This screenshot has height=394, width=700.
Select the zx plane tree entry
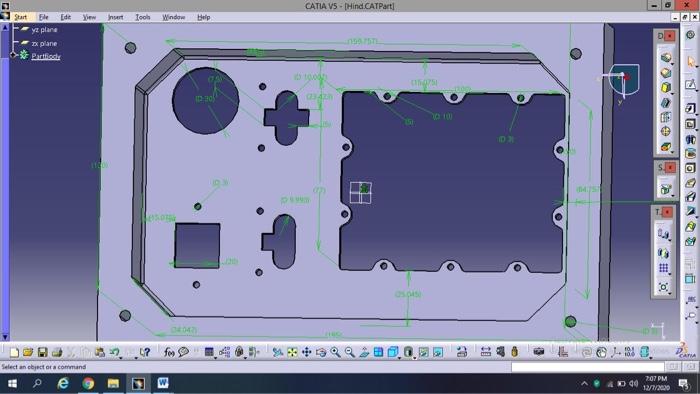click(44, 43)
